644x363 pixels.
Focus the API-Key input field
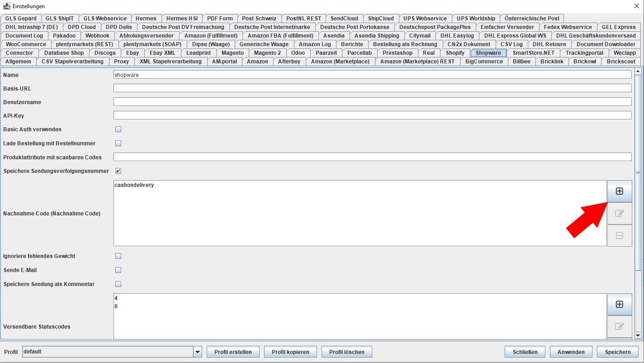coord(373,115)
